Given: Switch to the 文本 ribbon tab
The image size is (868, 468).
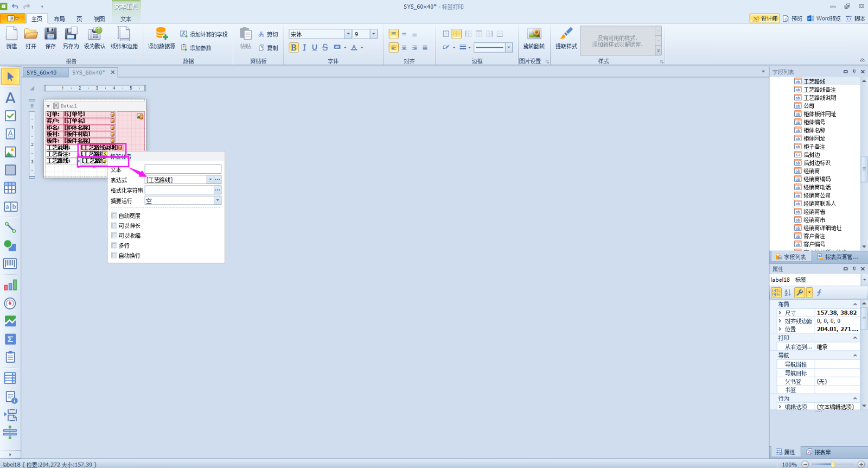Looking at the screenshot, I should (126, 19).
